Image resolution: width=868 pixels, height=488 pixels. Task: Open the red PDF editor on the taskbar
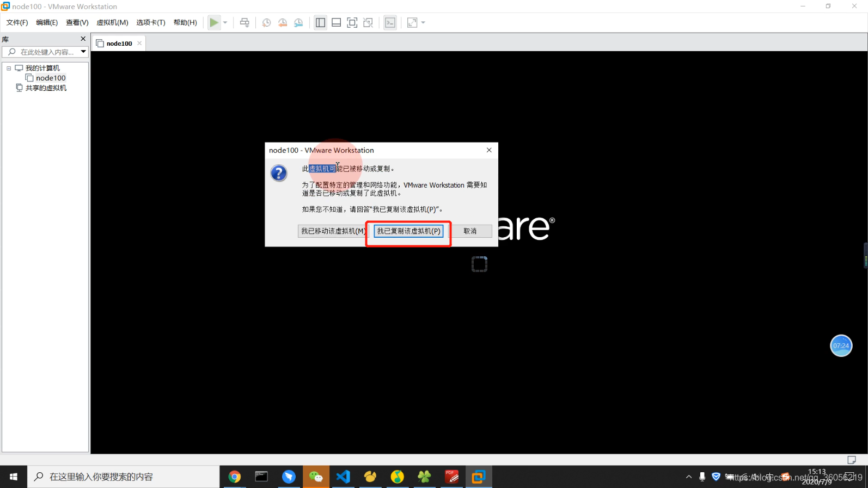pos(451,477)
